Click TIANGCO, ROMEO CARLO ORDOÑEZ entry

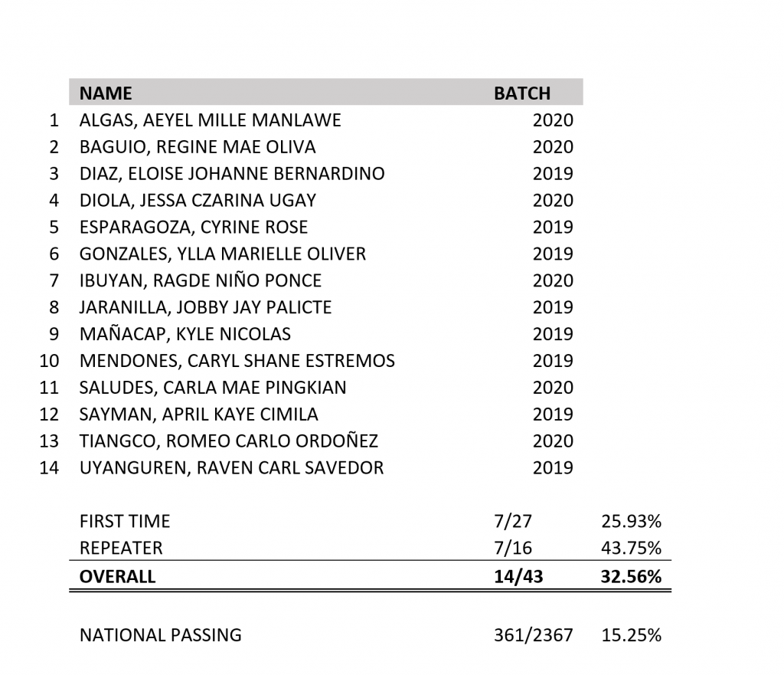point(228,441)
